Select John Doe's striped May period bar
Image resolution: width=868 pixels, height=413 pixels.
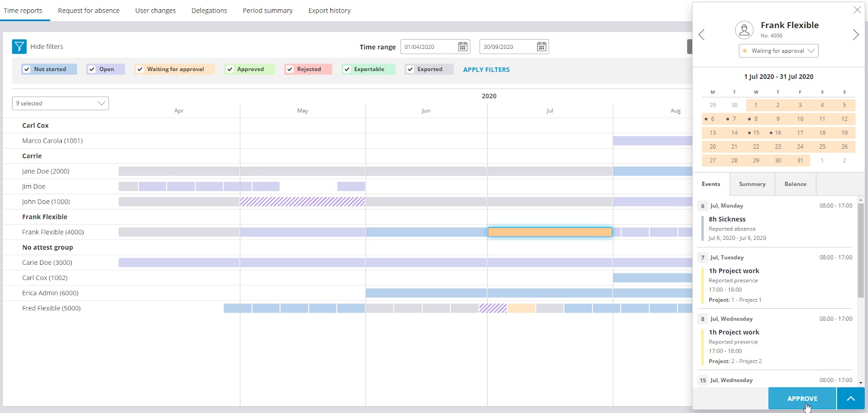click(303, 201)
